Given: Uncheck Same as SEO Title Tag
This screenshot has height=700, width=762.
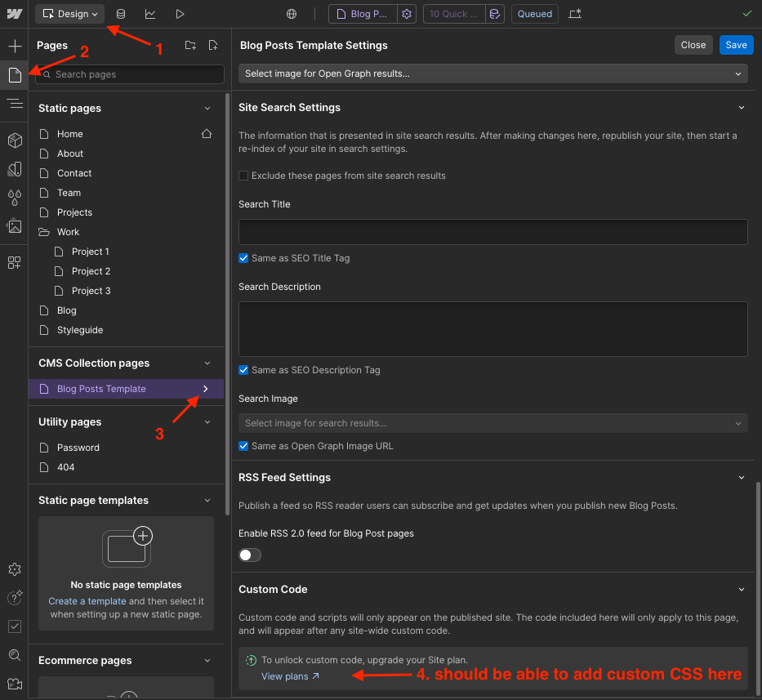Looking at the screenshot, I should tap(243, 257).
